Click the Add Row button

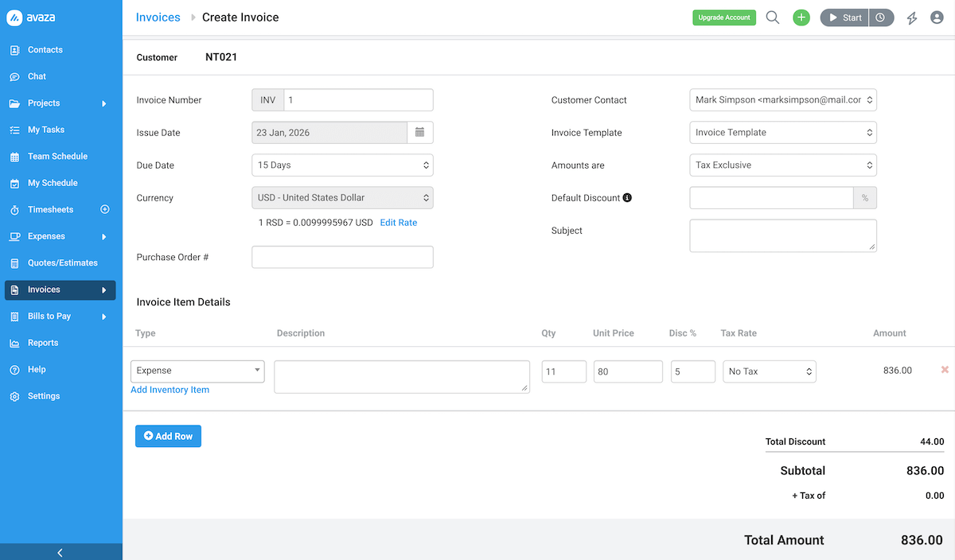[x=168, y=436]
